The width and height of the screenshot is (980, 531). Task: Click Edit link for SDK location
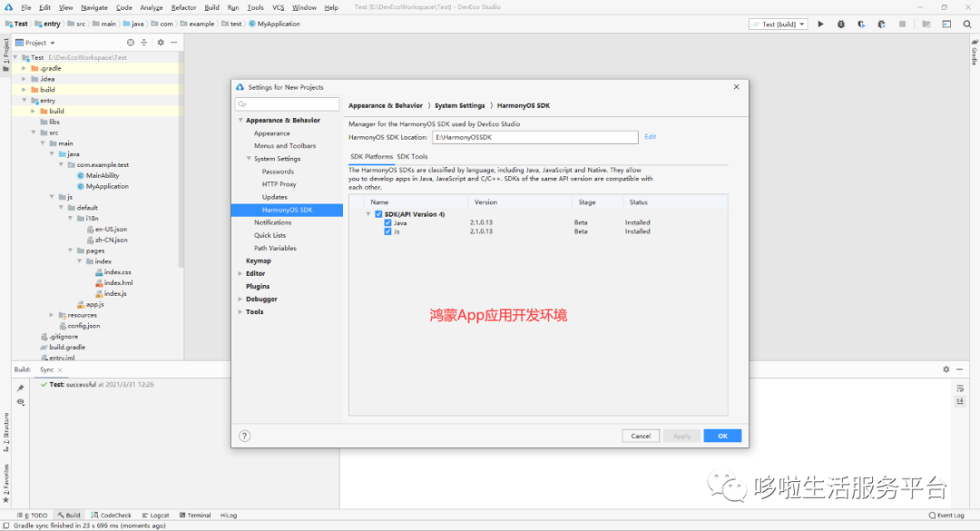point(650,137)
